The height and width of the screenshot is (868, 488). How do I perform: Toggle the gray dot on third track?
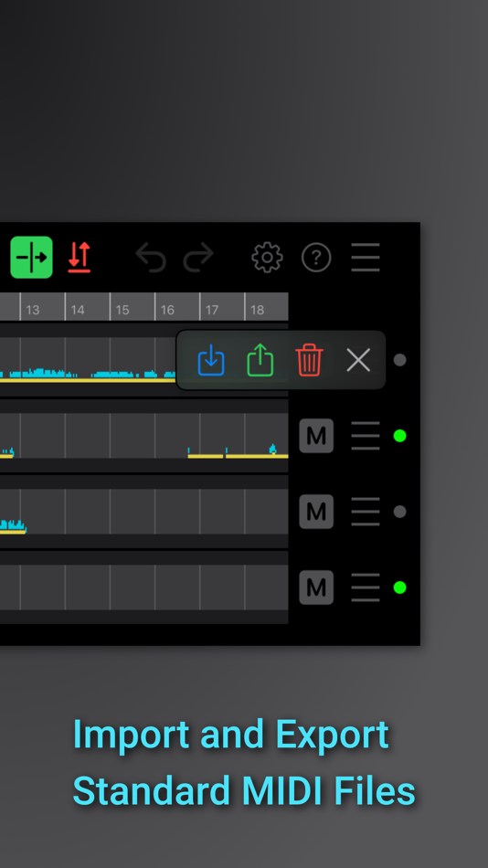click(x=400, y=512)
